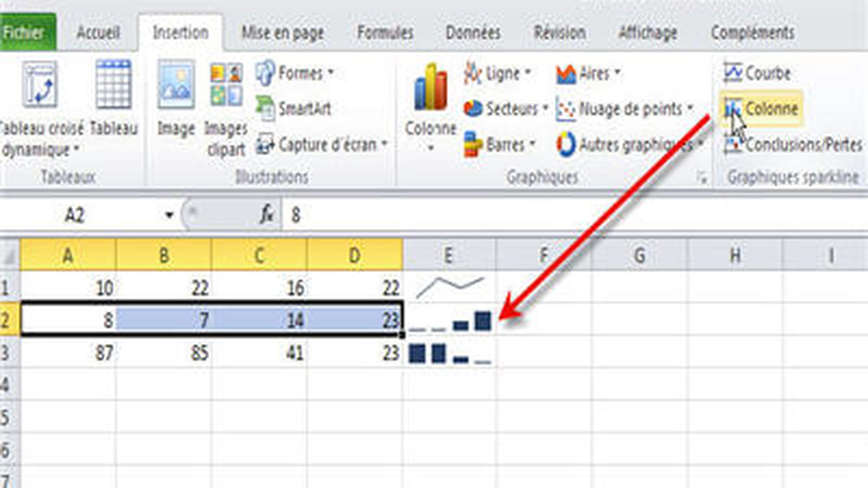The width and height of the screenshot is (868, 488).
Task: Click the Tableau icon
Action: tap(113, 98)
